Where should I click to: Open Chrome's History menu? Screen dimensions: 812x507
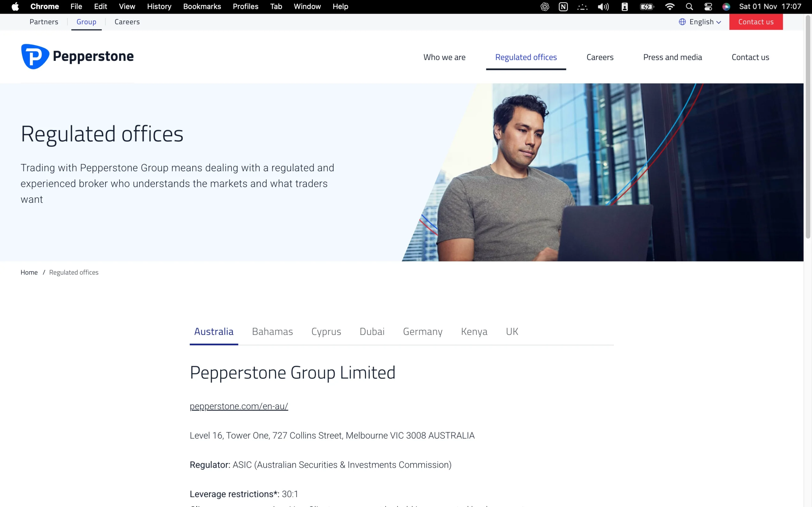click(x=159, y=6)
